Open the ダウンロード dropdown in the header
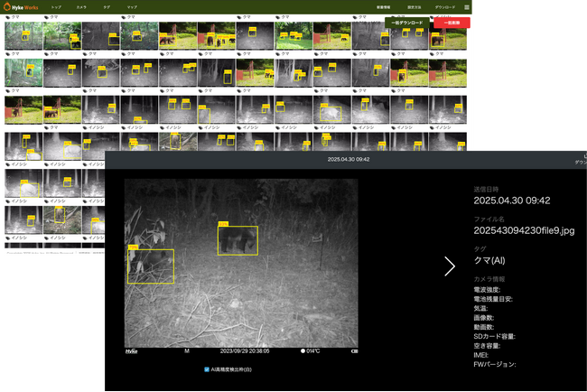This screenshot has width=587, height=392. pyautogui.click(x=445, y=7)
